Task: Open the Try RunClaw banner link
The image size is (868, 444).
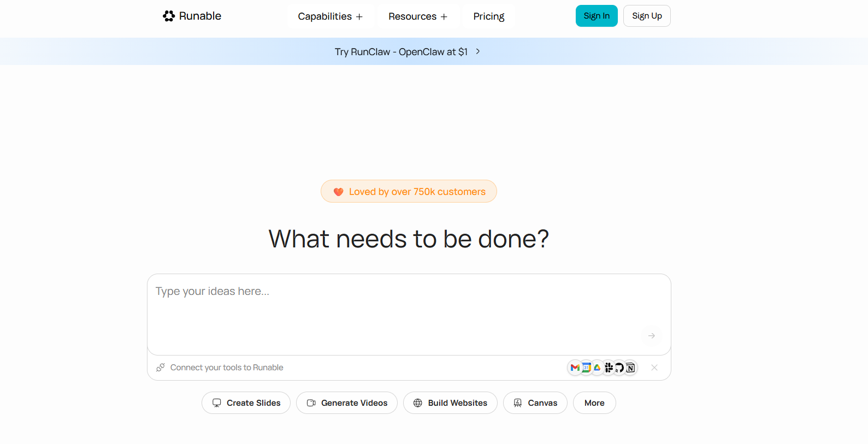Action: [408, 51]
